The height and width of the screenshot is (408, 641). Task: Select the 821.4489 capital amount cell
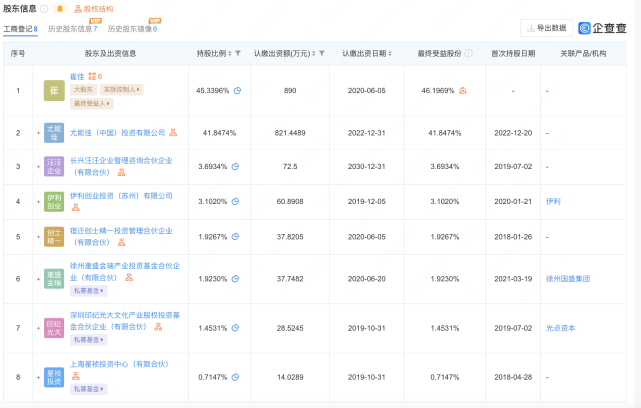[290, 133]
